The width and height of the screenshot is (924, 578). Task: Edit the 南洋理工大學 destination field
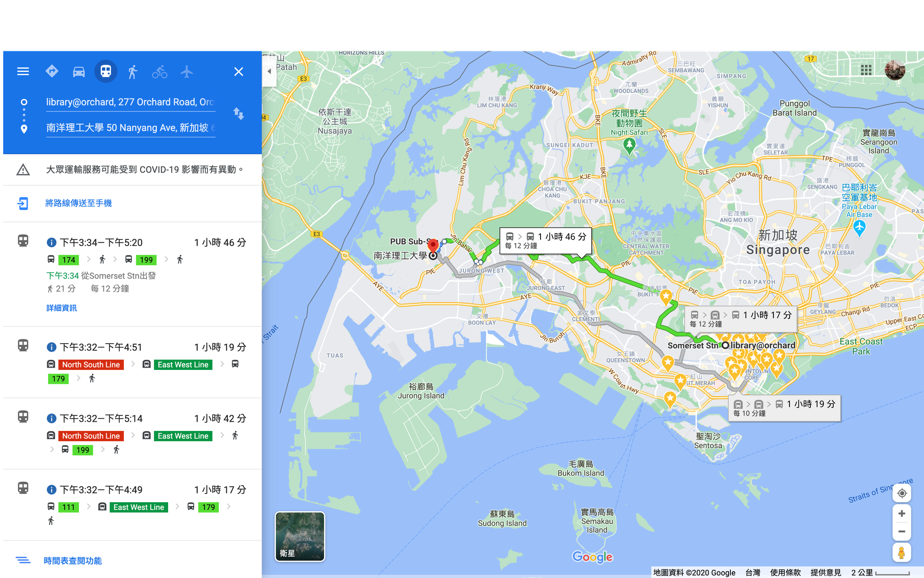pyautogui.click(x=131, y=128)
